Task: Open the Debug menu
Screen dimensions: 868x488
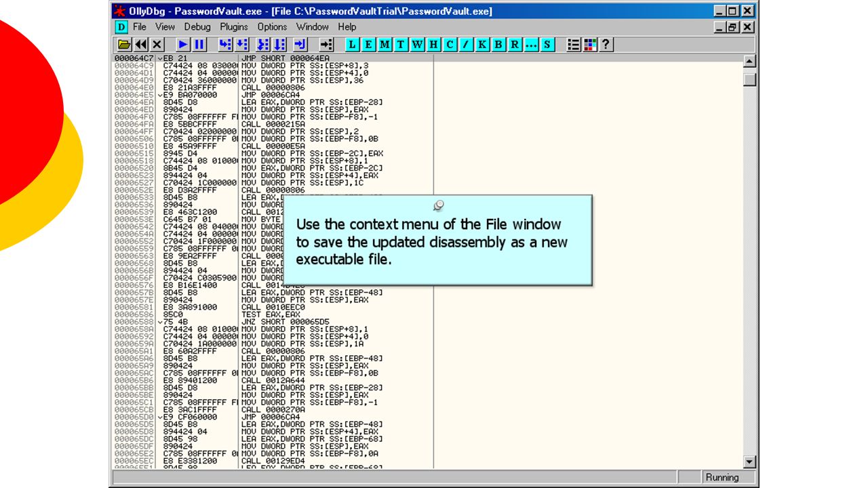Action: [197, 27]
